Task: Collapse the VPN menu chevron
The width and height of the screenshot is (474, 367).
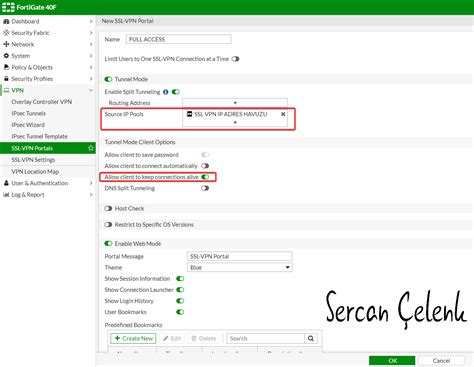Action: [91, 90]
